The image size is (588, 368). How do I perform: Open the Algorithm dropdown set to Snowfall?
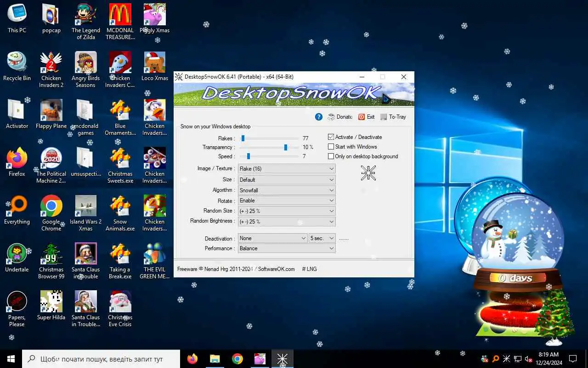287,190
